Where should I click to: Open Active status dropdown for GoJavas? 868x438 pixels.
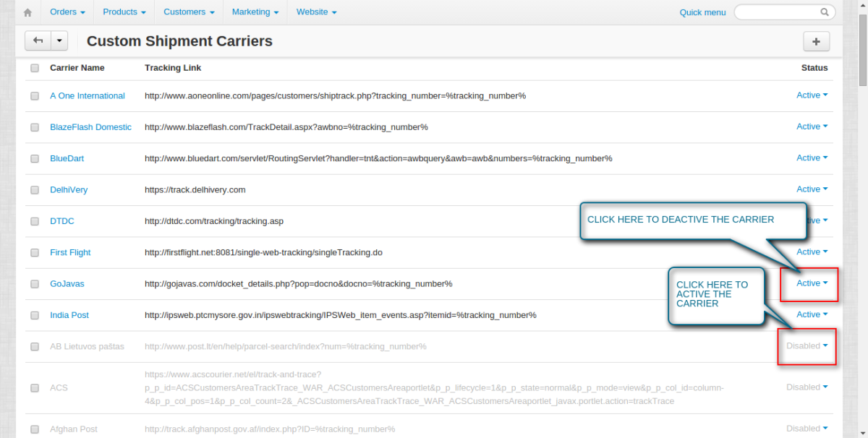812,283
